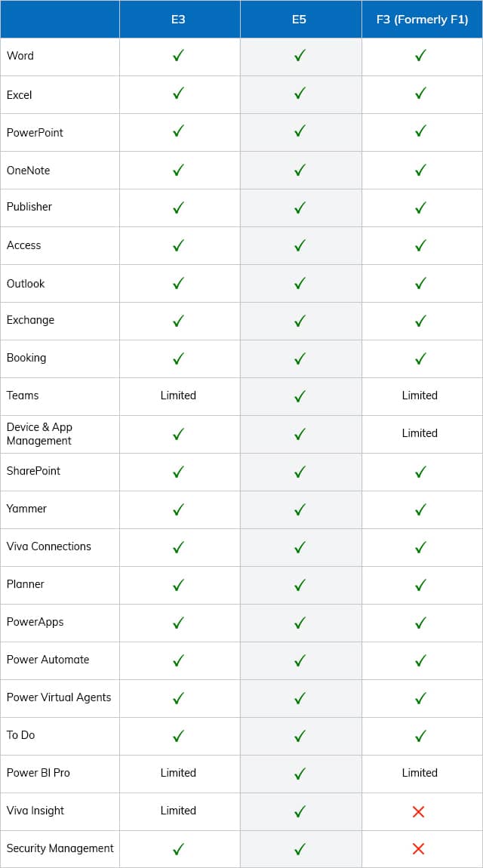Click the E3 checkmark for Security Management
483x868 pixels.
[x=178, y=848]
